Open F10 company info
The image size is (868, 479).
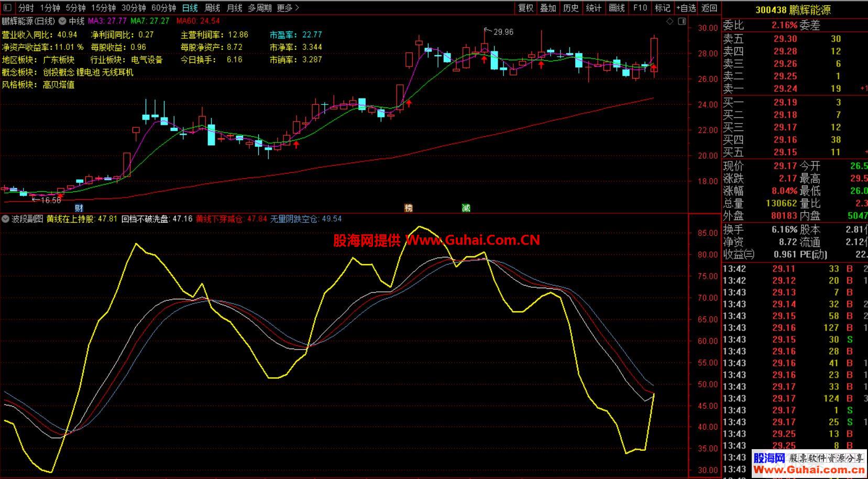[640, 8]
